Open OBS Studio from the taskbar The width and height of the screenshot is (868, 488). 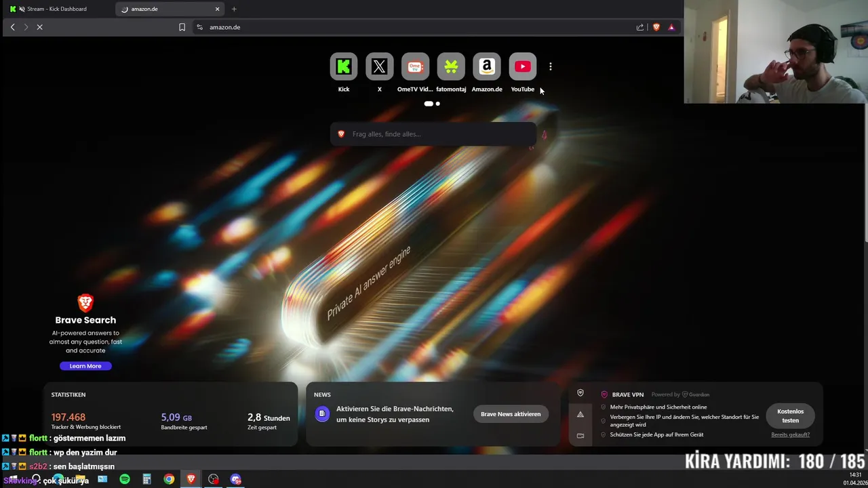pyautogui.click(x=214, y=479)
